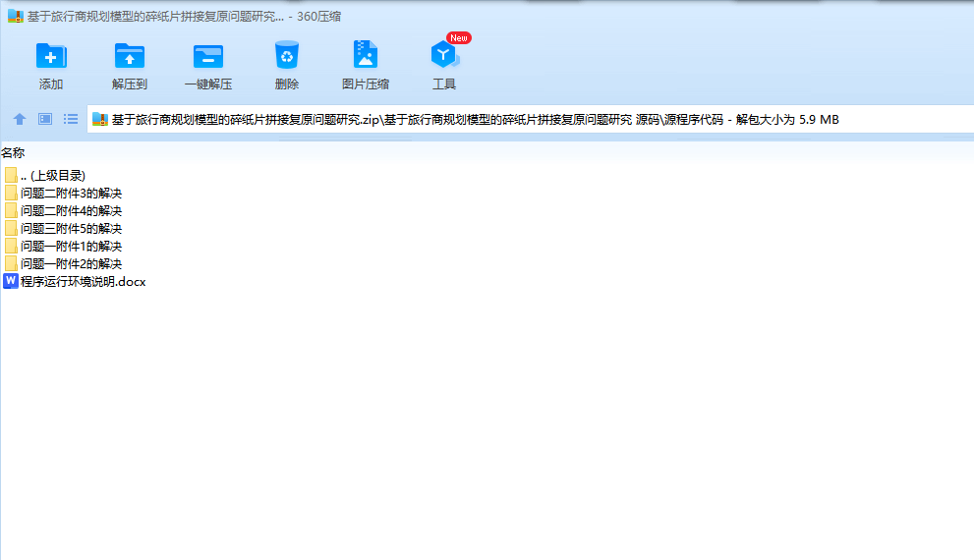Viewport: 974px width, 560px height.
Task: Click folder icon for 问题一附件2的解决
Action: pos(11,264)
